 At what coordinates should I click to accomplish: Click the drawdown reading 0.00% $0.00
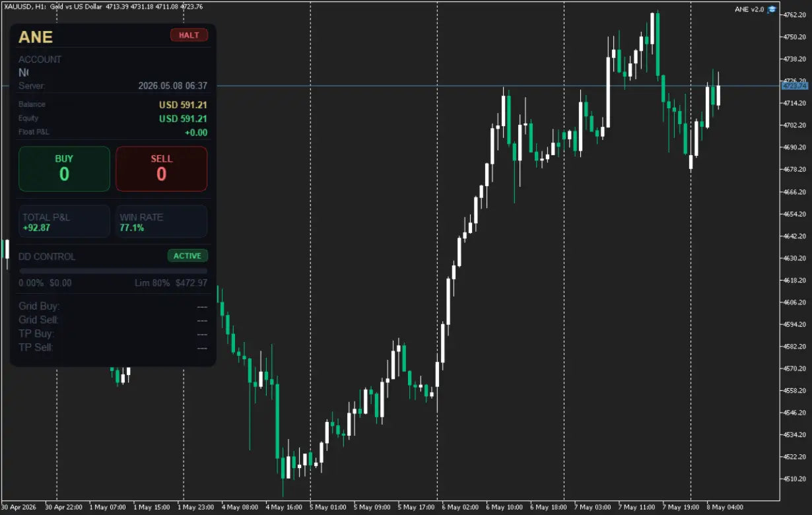(x=45, y=283)
